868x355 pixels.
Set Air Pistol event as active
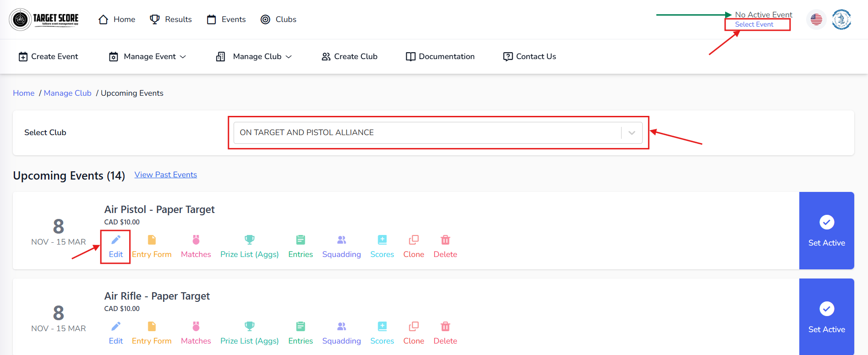tap(826, 230)
